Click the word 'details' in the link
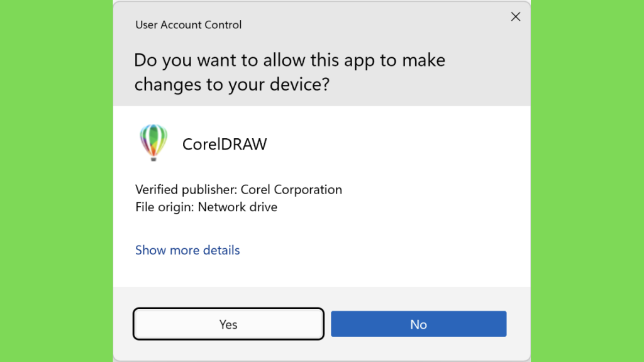Image resolution: width=644 pixels, height=362 pixels. coord(221,250)
